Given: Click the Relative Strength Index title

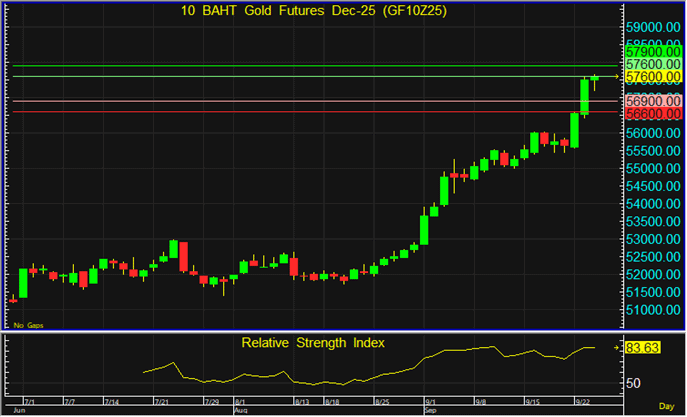Looking at the screenshot, I should 312,343.
